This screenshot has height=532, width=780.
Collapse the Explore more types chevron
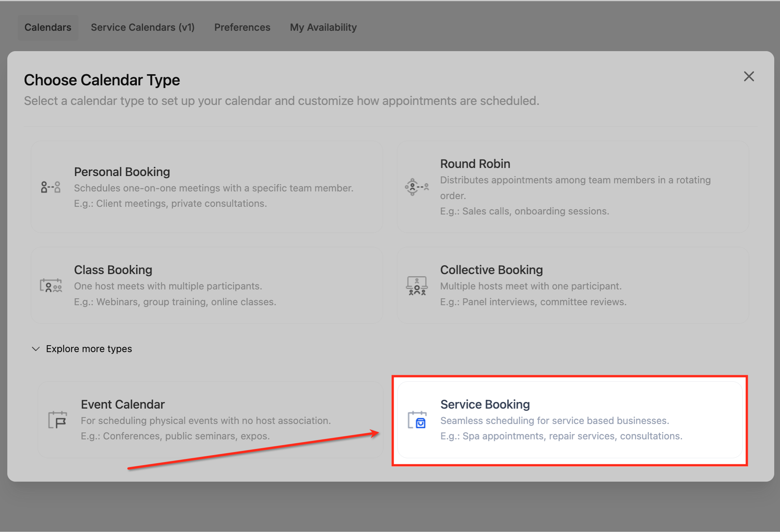point(36,349)
